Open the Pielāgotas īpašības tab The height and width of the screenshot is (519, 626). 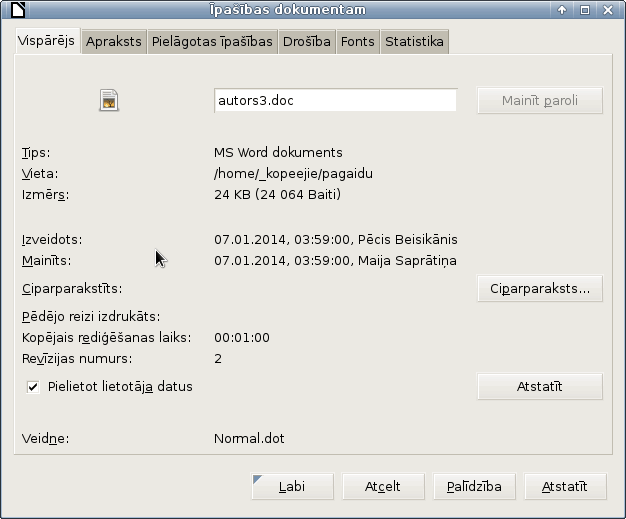coord(212,42)
